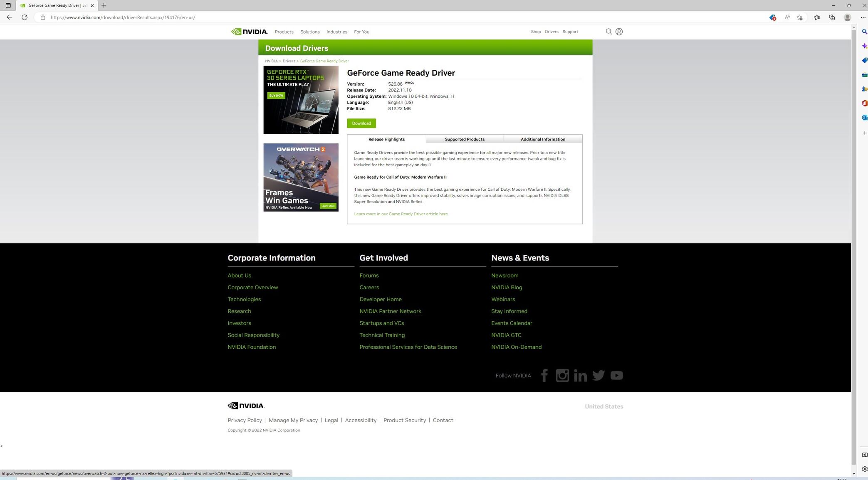Open the Industries menu
The width and height of the screenshot is (868, 480).
336,32
